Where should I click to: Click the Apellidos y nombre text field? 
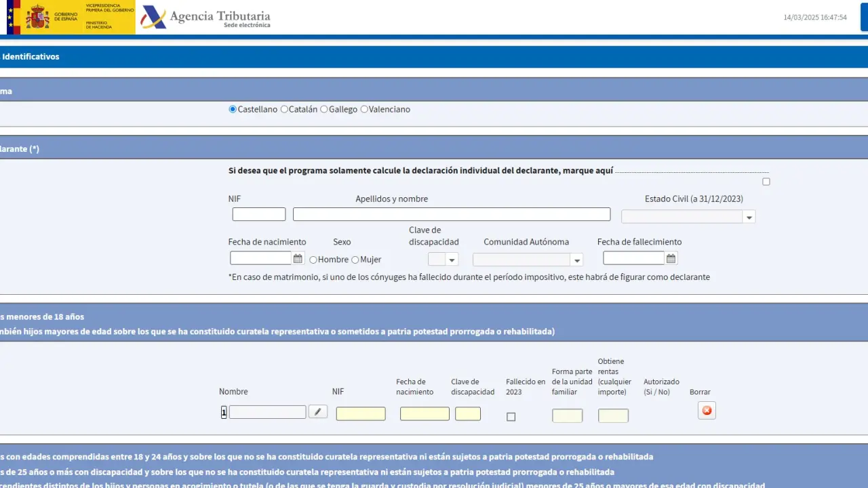point(452,214)
